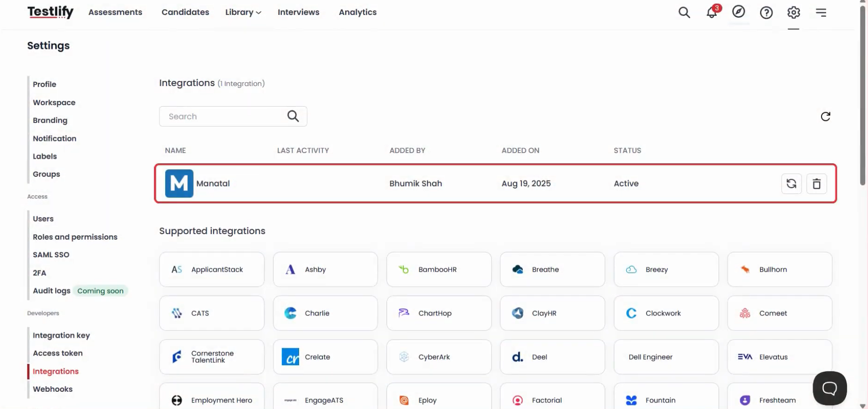Open Integration key section

click(x=61, y=335)
